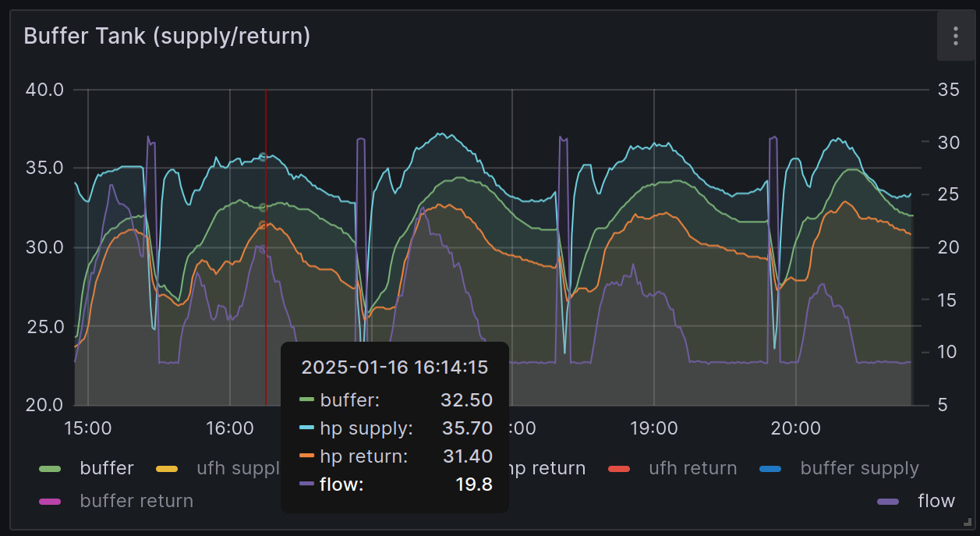The height and width of the screenshot is (536, 980).
Task: Toggle the buffer series in the legend
Action: pos(107,469)
